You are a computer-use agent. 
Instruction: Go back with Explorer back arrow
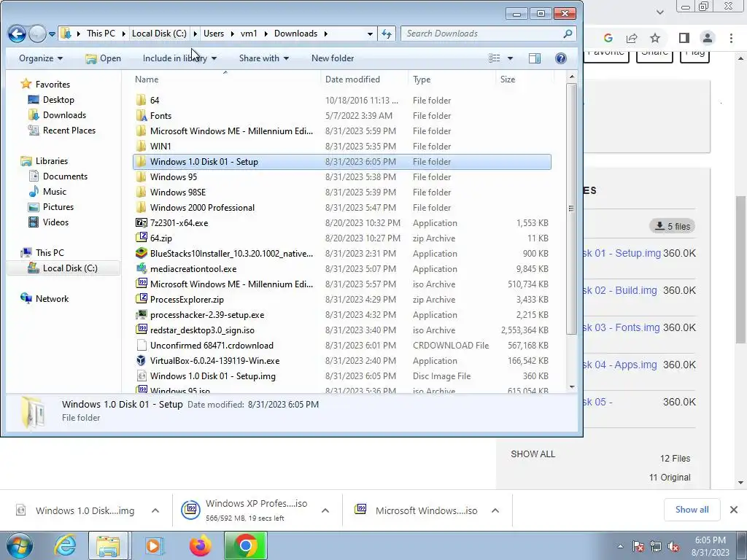pos(18,34)
